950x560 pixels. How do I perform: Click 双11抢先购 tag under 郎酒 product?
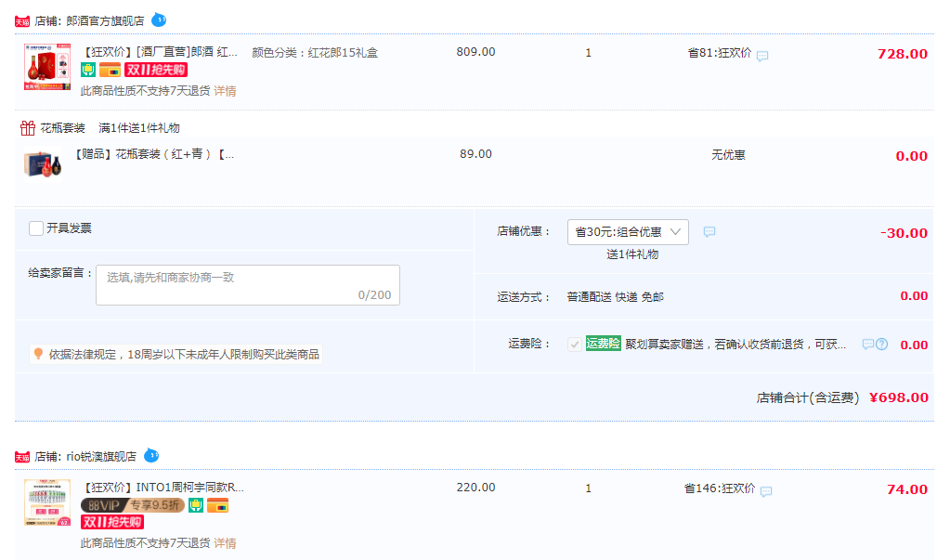(156, 70)
